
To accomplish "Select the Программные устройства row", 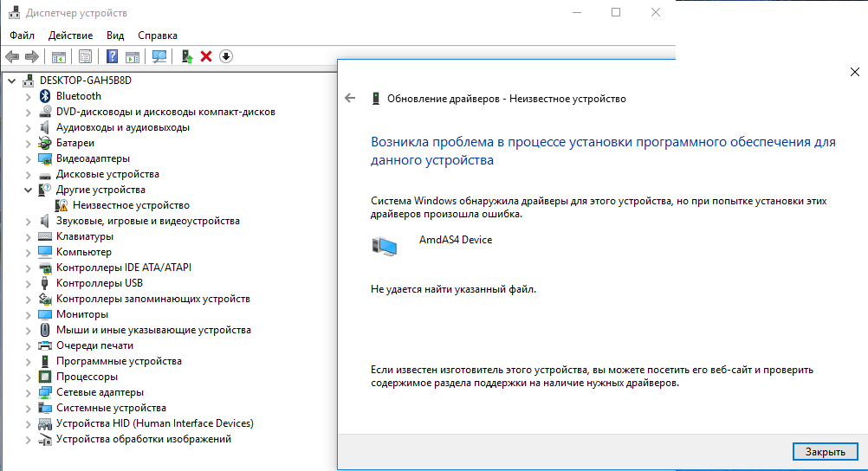I will (119, 361).
